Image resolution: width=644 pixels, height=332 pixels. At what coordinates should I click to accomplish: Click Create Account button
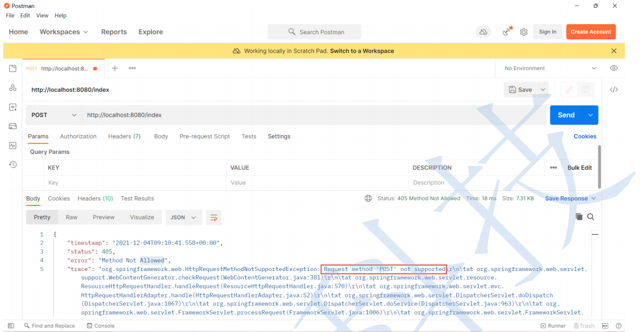point(591,31)
